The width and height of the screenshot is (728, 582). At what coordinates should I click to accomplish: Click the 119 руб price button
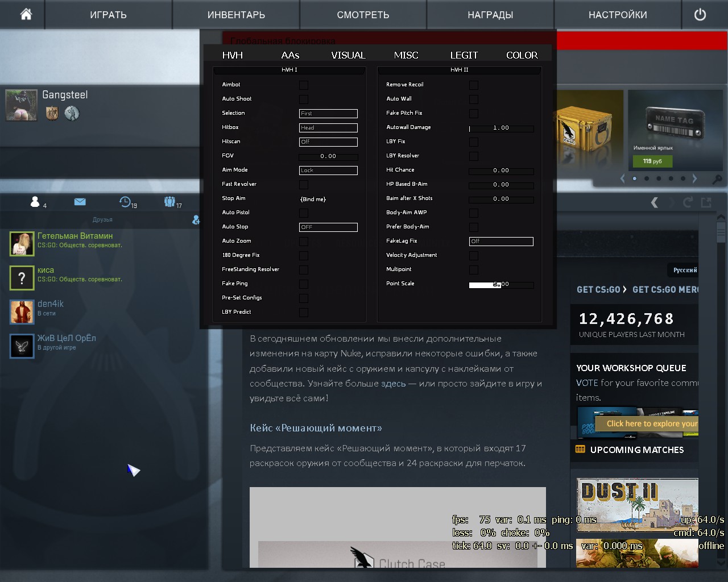coord(652,161)
